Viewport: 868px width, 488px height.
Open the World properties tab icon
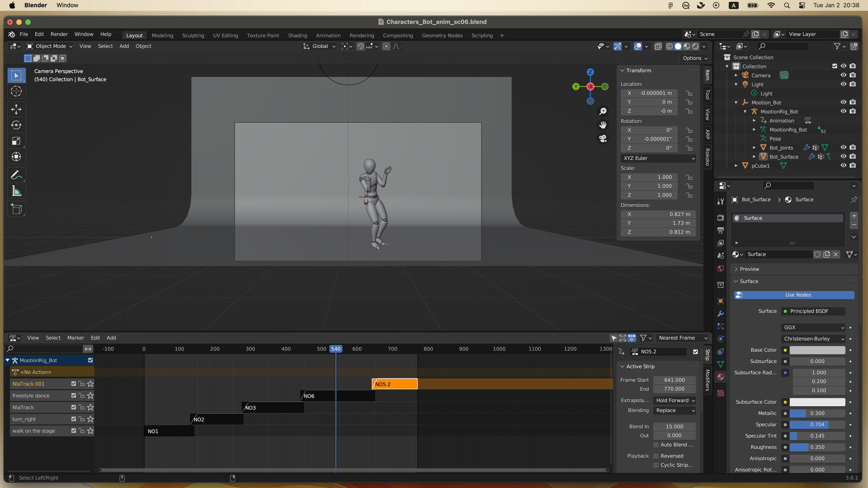(x=720, y=268)
